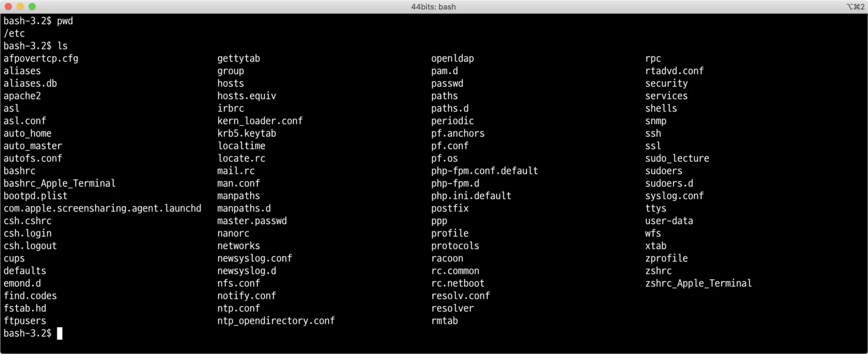Click the 'openldap' directory name

pos(453,59)
